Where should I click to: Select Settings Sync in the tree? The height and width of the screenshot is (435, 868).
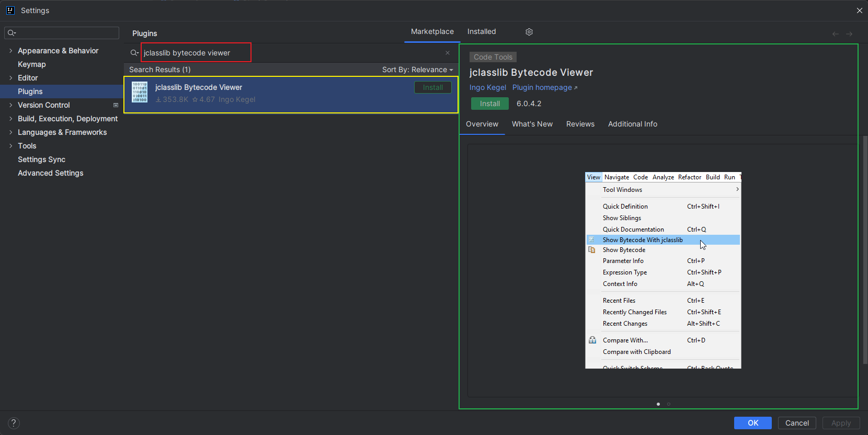click(42, 159)
